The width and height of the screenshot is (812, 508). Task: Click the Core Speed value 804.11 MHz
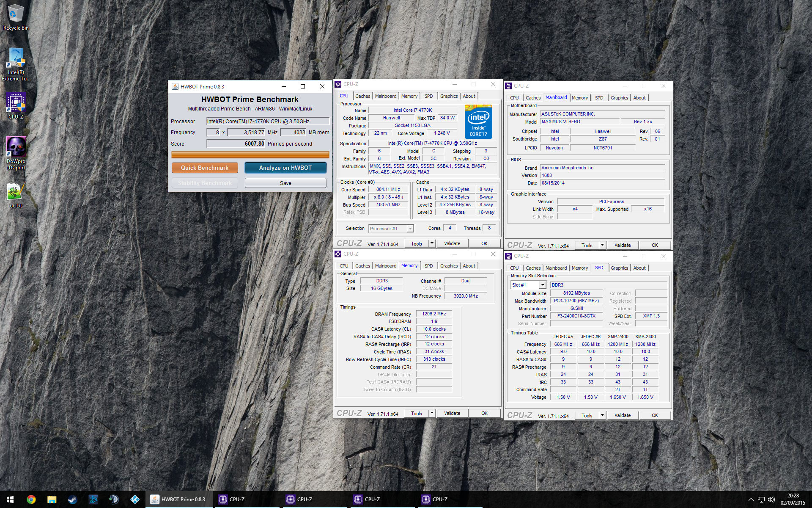pos(388,189)
